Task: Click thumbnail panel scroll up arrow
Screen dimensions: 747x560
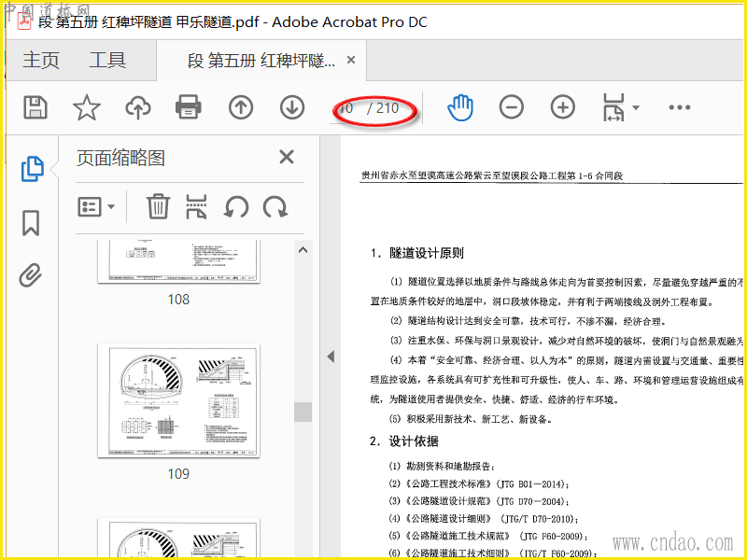Action: coord(303,250)
